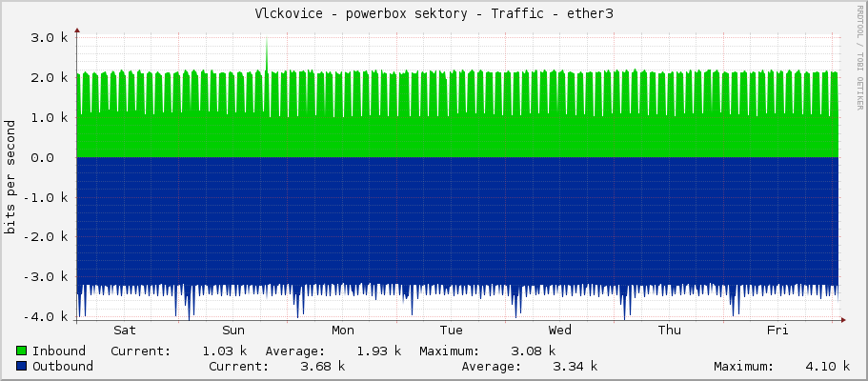
Task: Click the green Inbound legend swatch
Action: (x=22, y=351)
